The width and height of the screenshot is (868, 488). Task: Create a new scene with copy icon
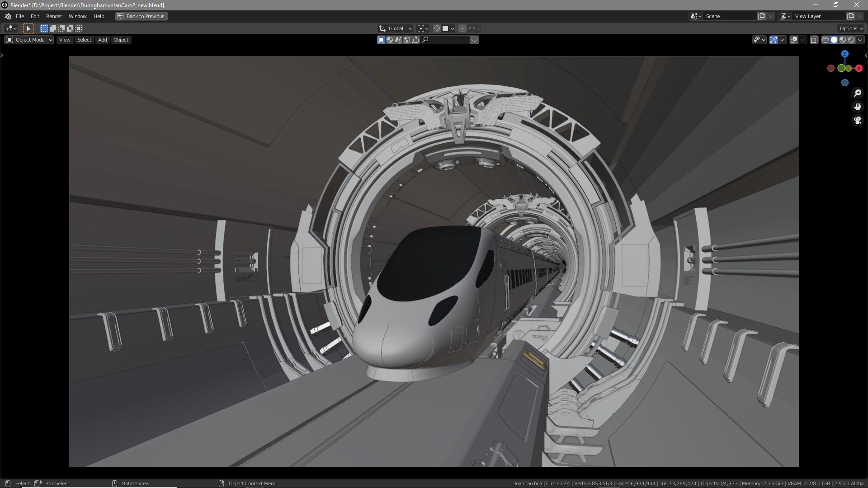point(761,16)
